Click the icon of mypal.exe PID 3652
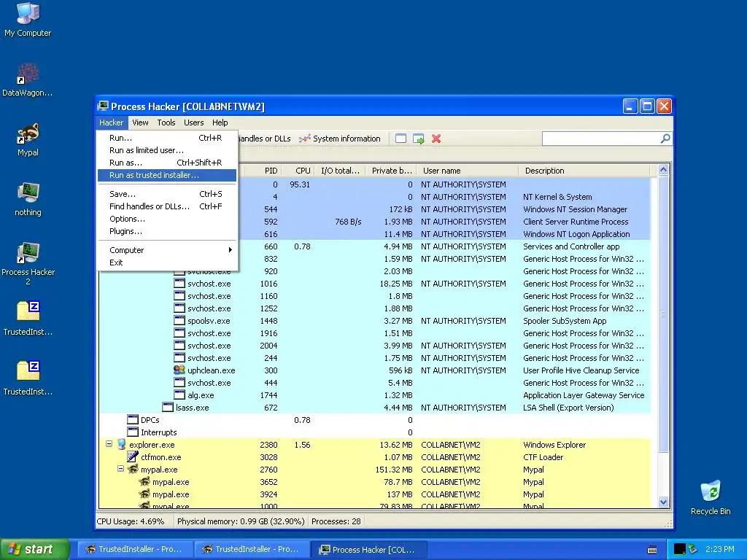This screenshot has height=560, width=747. [x=144, y=481]
